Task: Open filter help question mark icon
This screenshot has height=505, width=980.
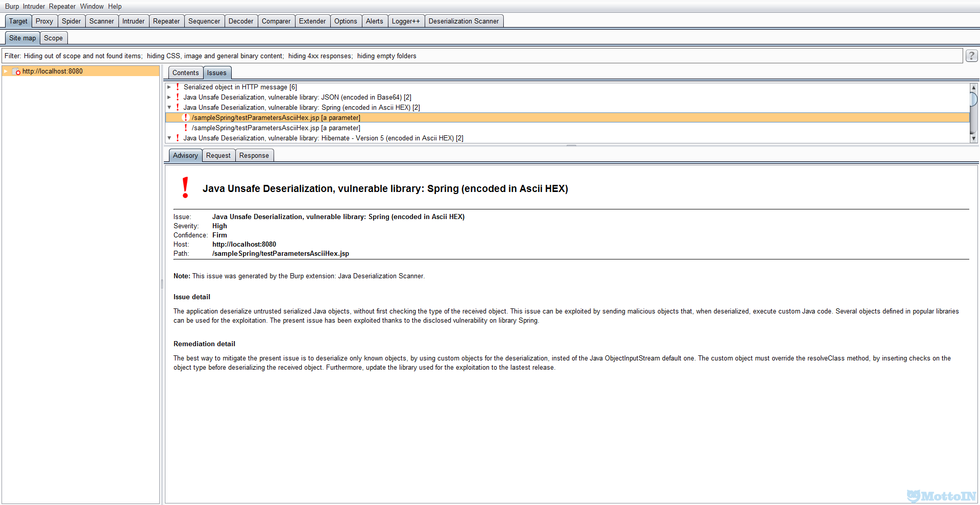Action: (x=971, y=56)
